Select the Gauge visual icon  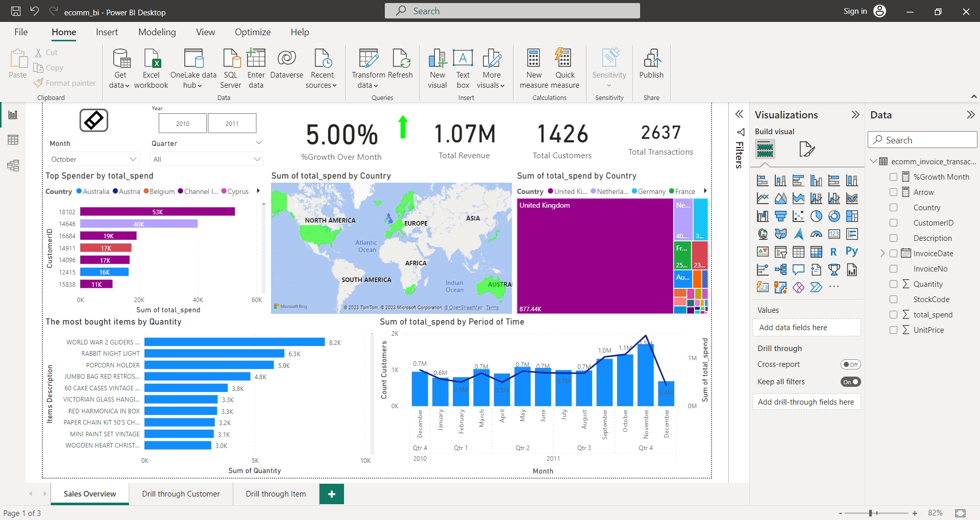click(x=816, y=234)
